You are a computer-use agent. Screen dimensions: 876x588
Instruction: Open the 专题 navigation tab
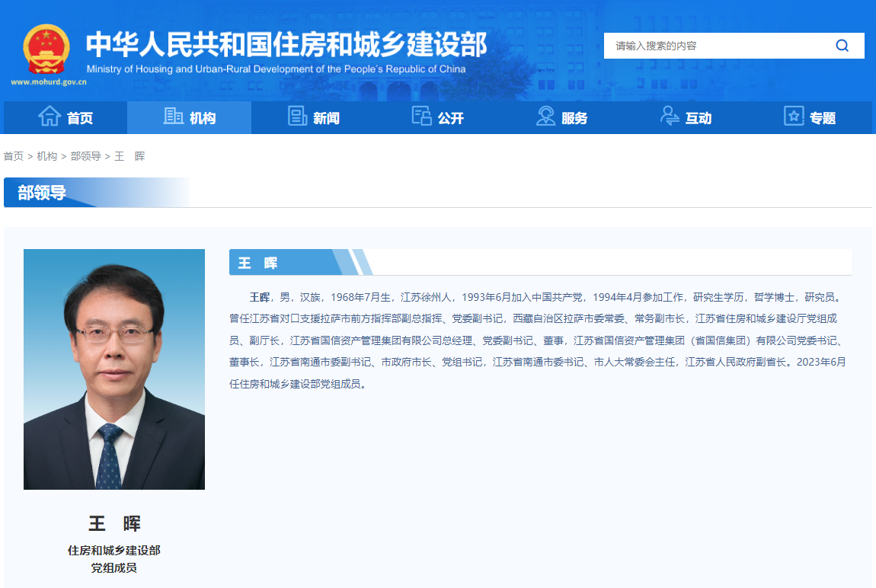810,118
